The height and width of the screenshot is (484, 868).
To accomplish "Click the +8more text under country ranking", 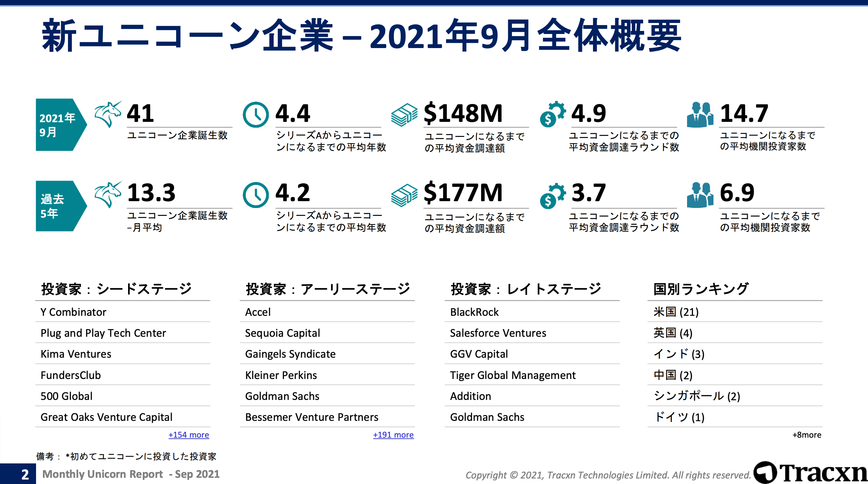I will (807, 435).
